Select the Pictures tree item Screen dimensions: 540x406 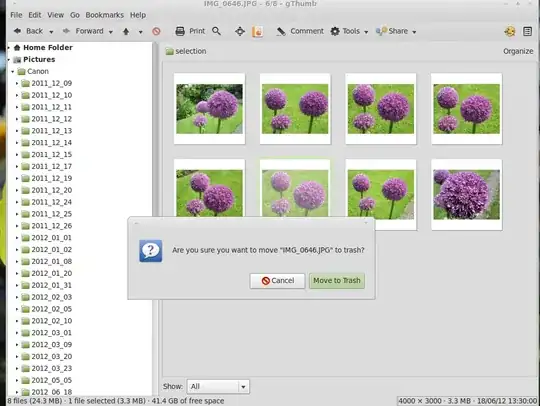(39, 59)
